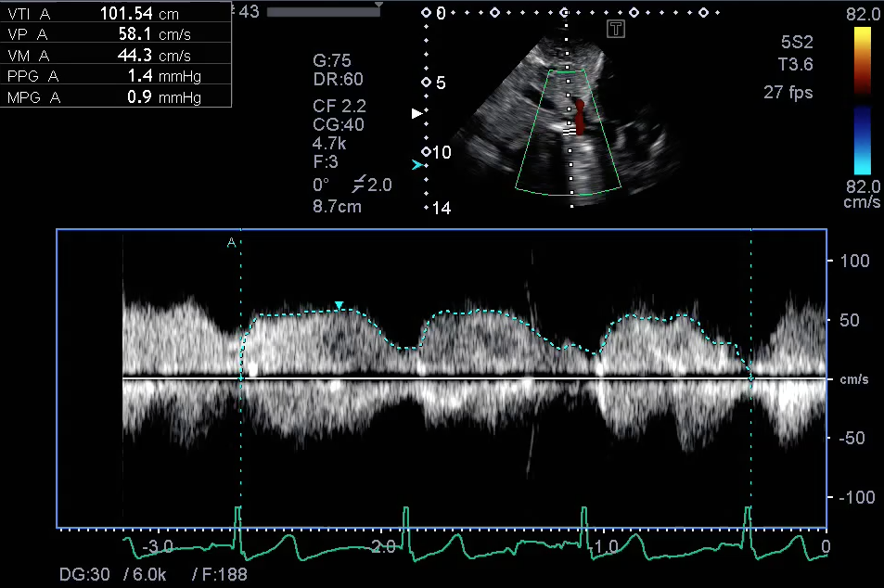Pick the MPG A measurement row
The width and height of the screenshot is (884, 588).
[115, 96]
